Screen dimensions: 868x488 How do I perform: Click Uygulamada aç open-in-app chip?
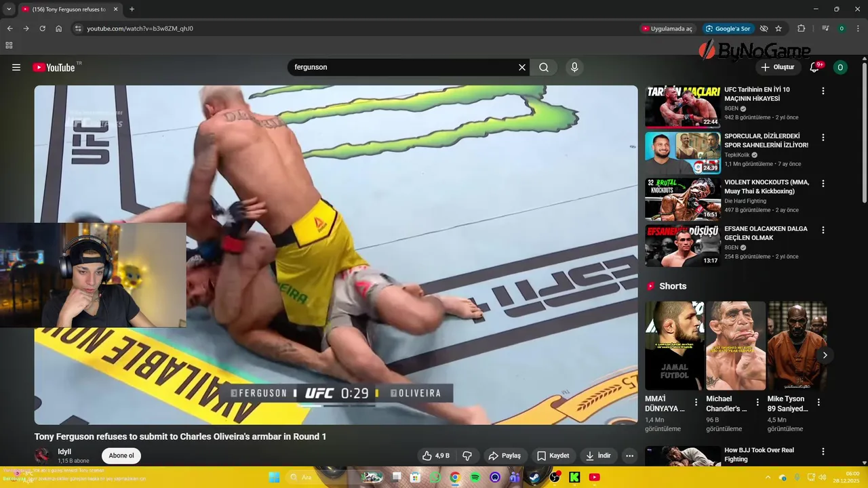667,28
